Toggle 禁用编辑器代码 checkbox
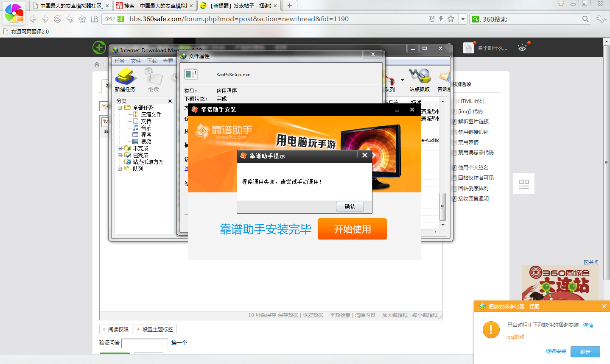 pyautogui.click(x=454, y=153)
